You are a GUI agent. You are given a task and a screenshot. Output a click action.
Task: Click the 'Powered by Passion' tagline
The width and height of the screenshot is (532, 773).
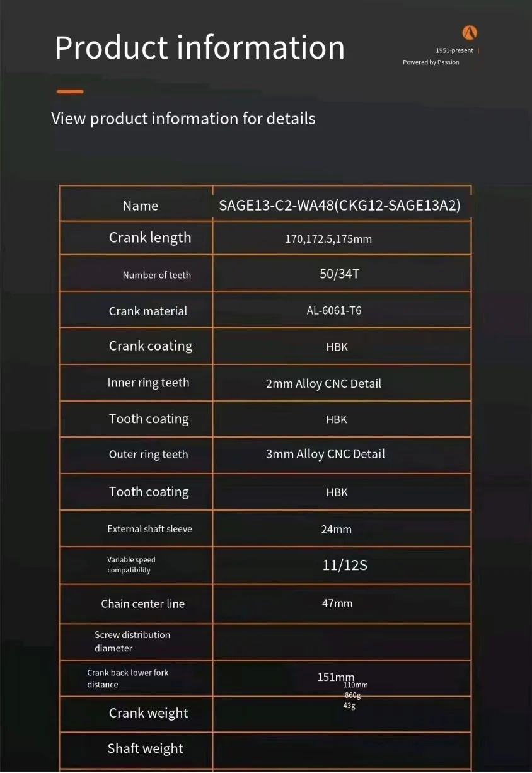coord(431,62)
